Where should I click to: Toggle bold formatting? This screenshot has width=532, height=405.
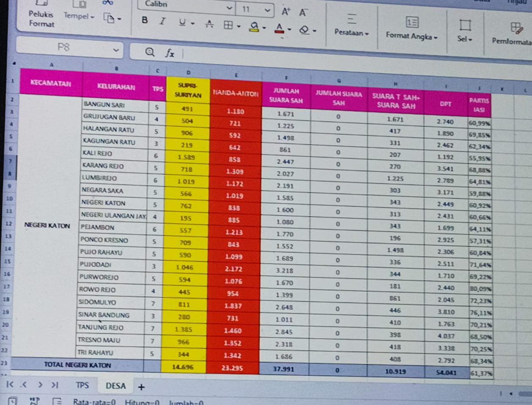[x=145, y=20]
